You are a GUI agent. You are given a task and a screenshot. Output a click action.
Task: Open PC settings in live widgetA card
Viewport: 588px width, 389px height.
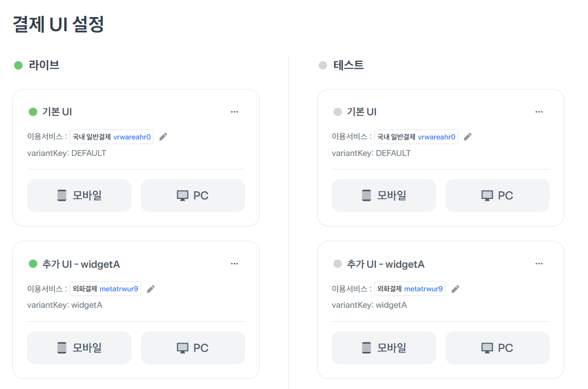pos(193,348)
